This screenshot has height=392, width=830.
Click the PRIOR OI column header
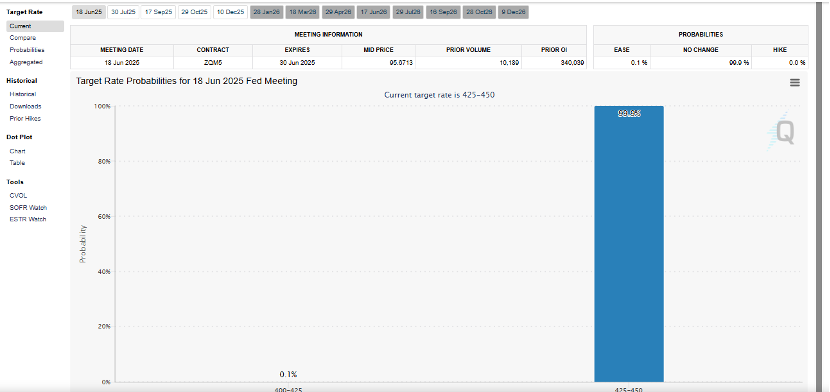click(554, 50)
